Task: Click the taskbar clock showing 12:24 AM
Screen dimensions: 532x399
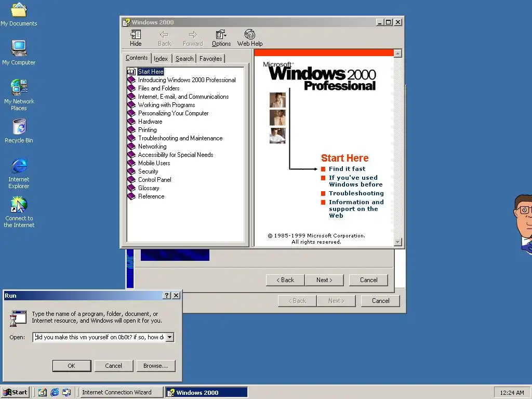Action: click(512, 393)
